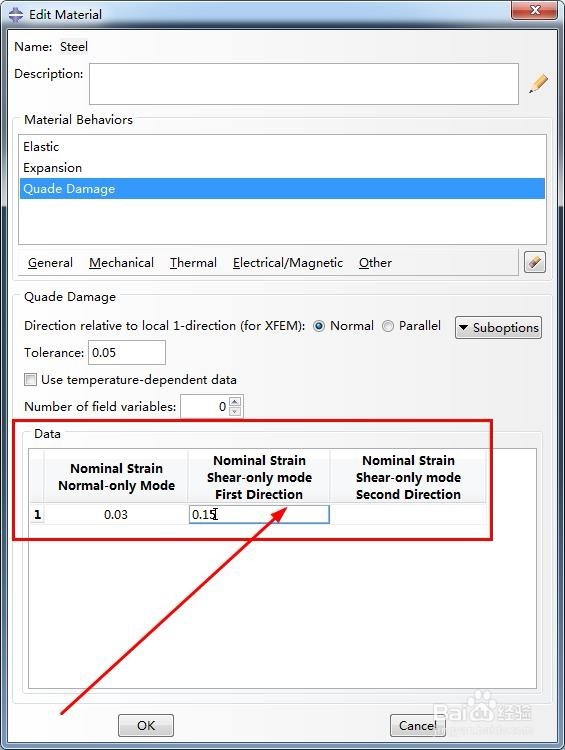Click Nominal Strain Normal-only Mode column header
This screenshot has width=565, height=750.
tap(116, 477)
